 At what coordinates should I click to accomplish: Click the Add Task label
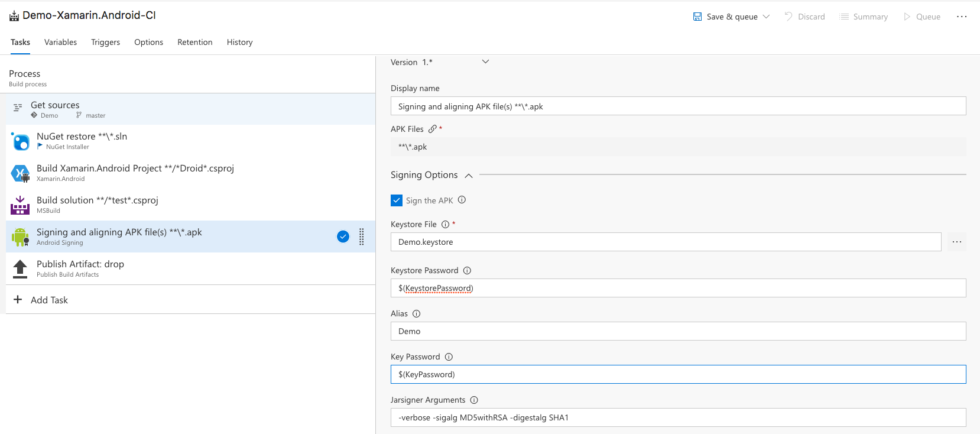(x=49, y=300)
